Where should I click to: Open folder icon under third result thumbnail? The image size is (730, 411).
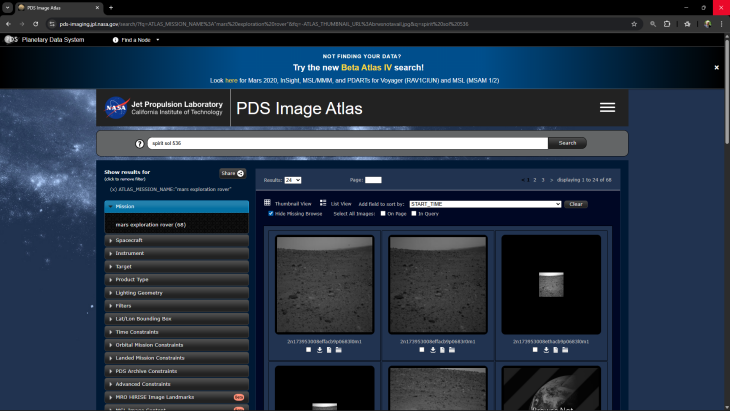[565, 350]
